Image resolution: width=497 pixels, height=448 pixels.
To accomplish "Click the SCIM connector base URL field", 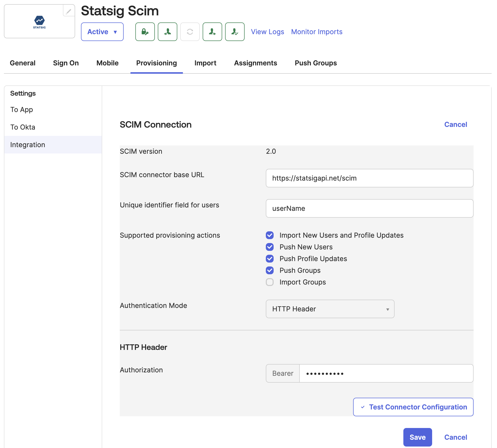I will [369, 178].
